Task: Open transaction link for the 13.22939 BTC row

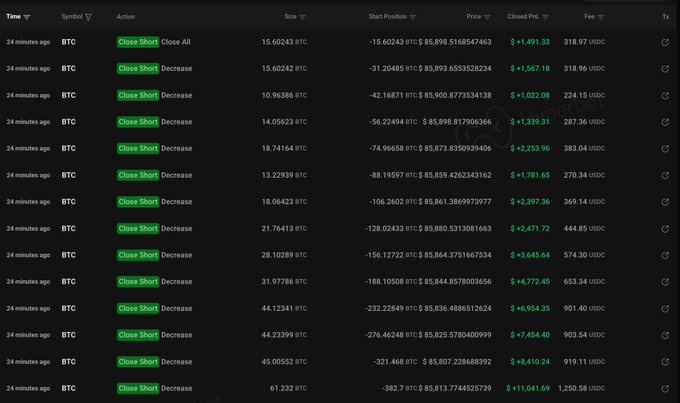Action: [x=665, y=175]
